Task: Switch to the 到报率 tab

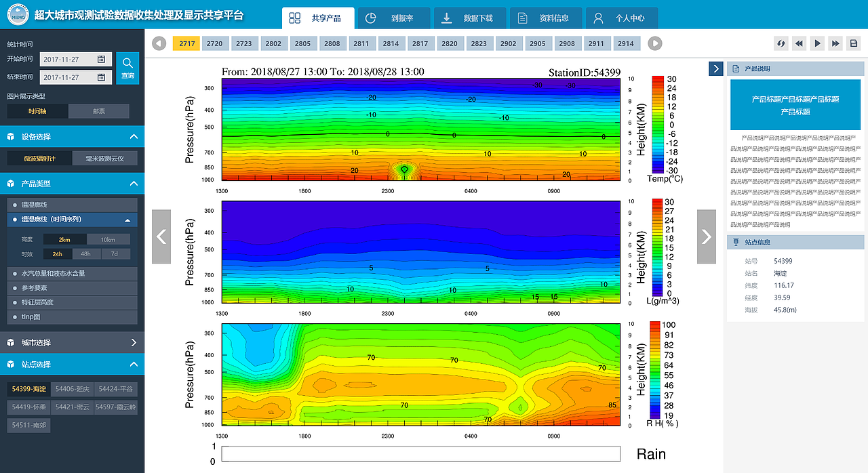Action: click(x=394, y=18)
